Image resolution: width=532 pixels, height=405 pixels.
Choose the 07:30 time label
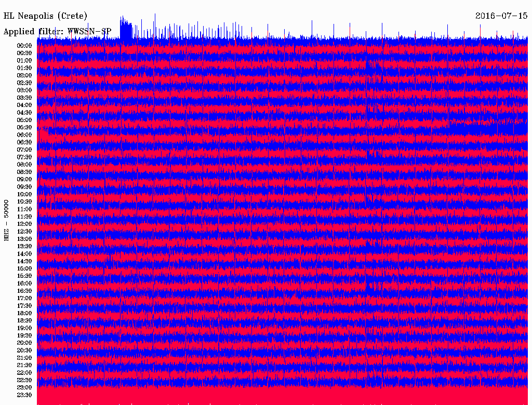pyautogui.click(x=24, y=157)
